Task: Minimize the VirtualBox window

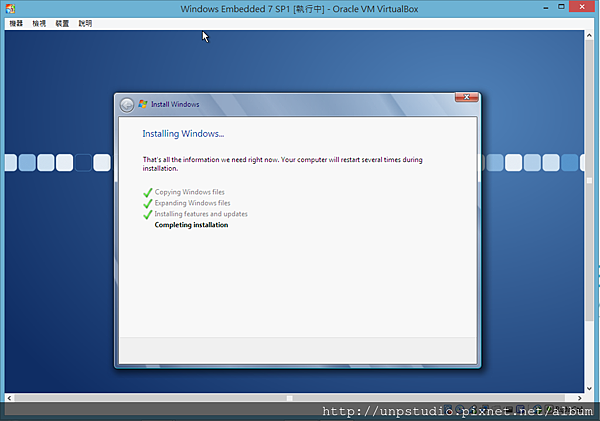Action: click(x=546, y=7)
